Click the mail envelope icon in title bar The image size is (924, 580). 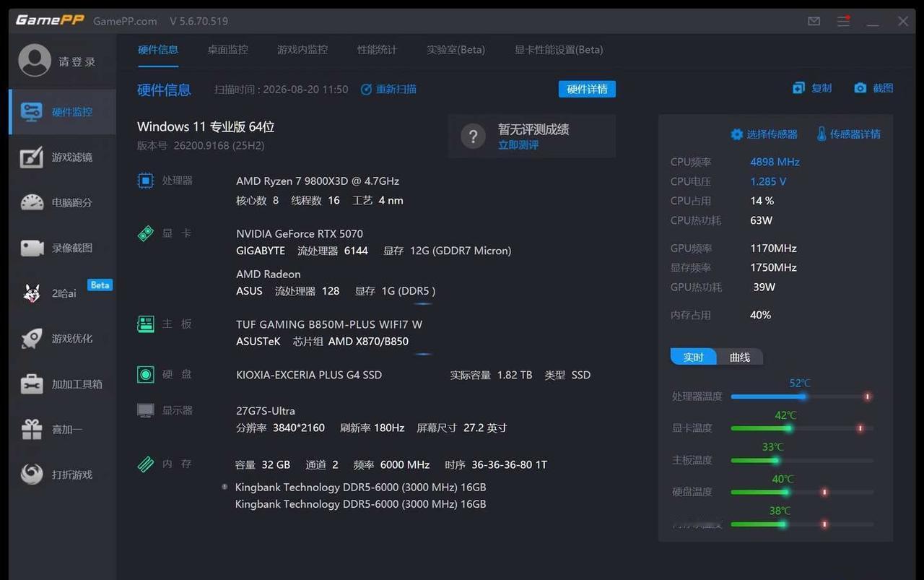click(814, 21)
